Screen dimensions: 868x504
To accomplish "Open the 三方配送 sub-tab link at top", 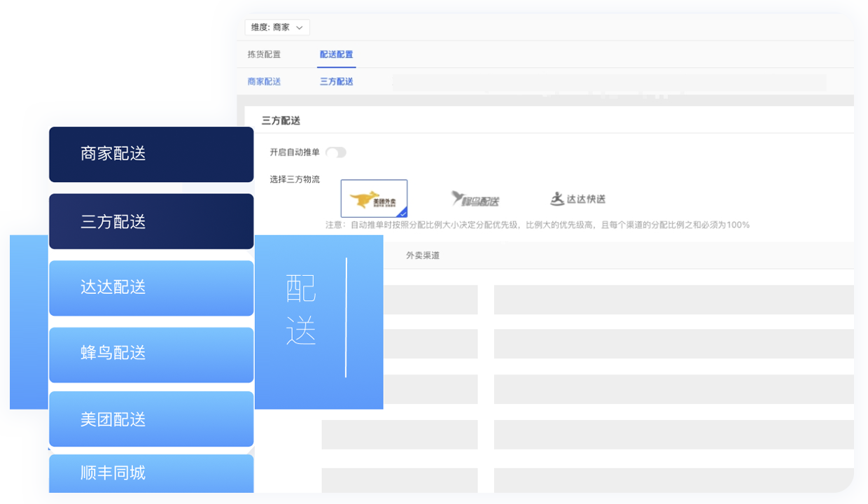I will (x=336, y=82).
